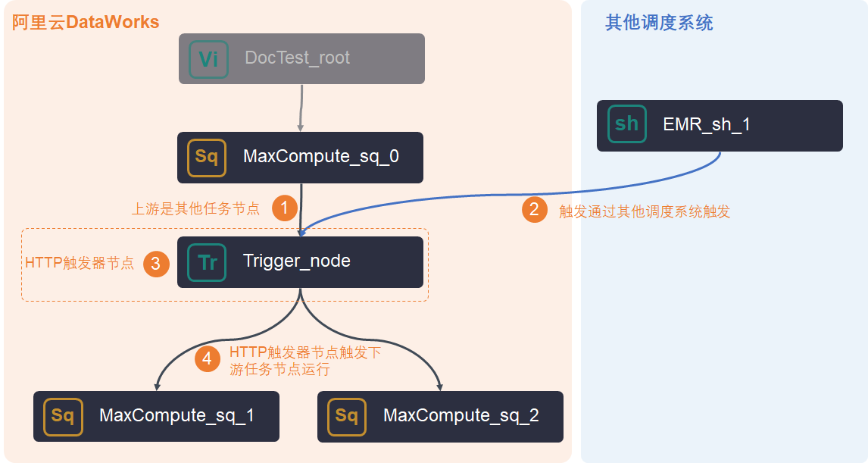Select the MaxCompute_sq_1 node label
The width and height of the screenshot is (868, 463).
coord(176,415)
